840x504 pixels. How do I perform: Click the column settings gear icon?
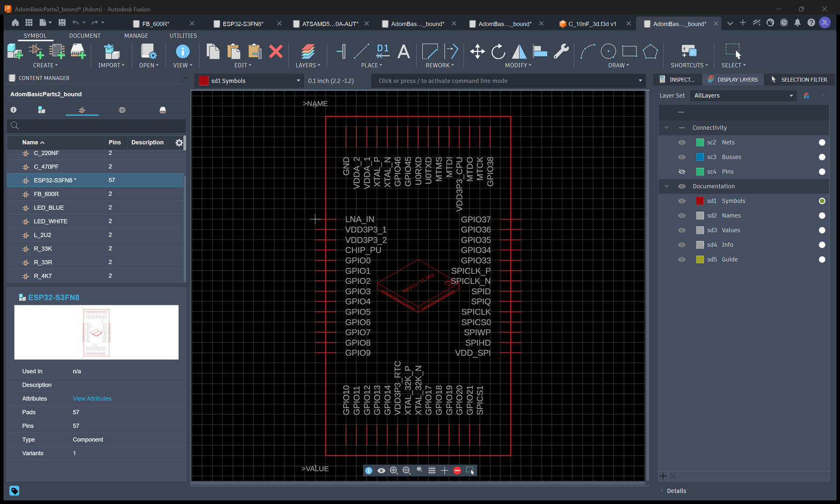pos(179,142)
